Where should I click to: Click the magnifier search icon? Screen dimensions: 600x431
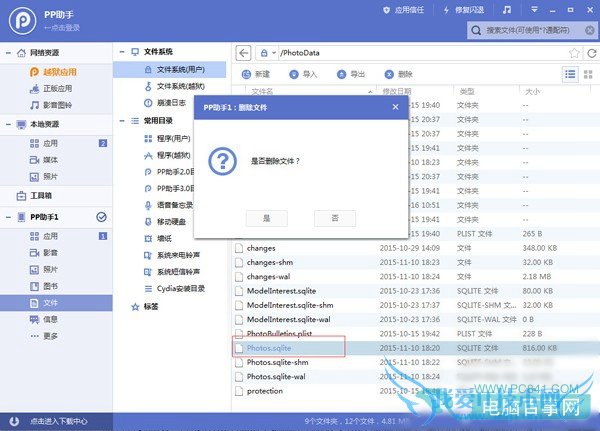tap(476, 30)
